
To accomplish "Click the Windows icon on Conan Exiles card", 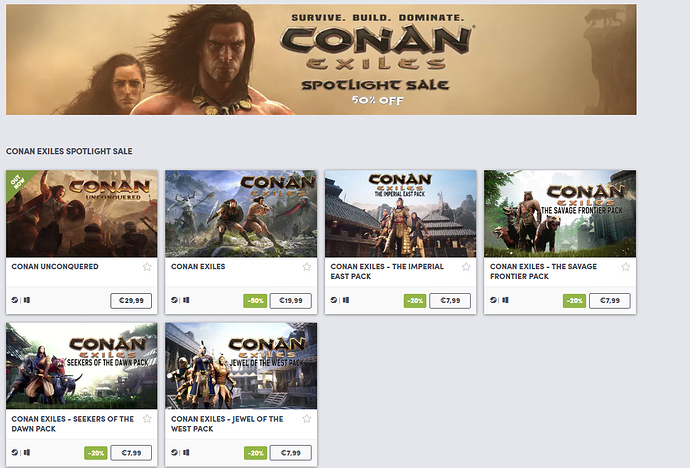I will tap(187, 300).
